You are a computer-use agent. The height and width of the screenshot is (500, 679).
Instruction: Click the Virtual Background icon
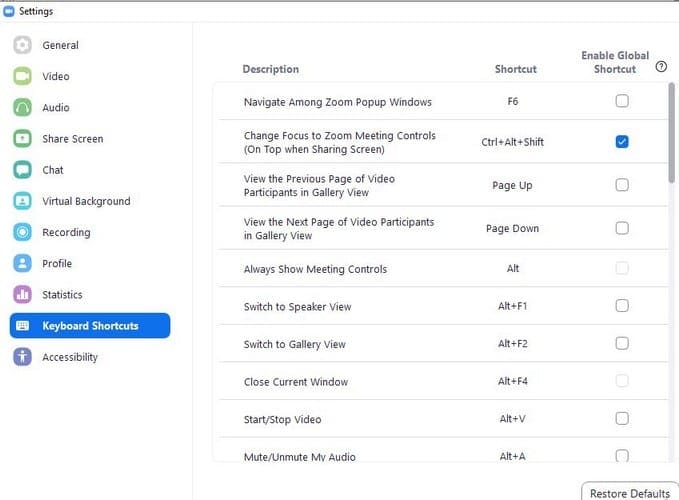click(x=22, y=201)
